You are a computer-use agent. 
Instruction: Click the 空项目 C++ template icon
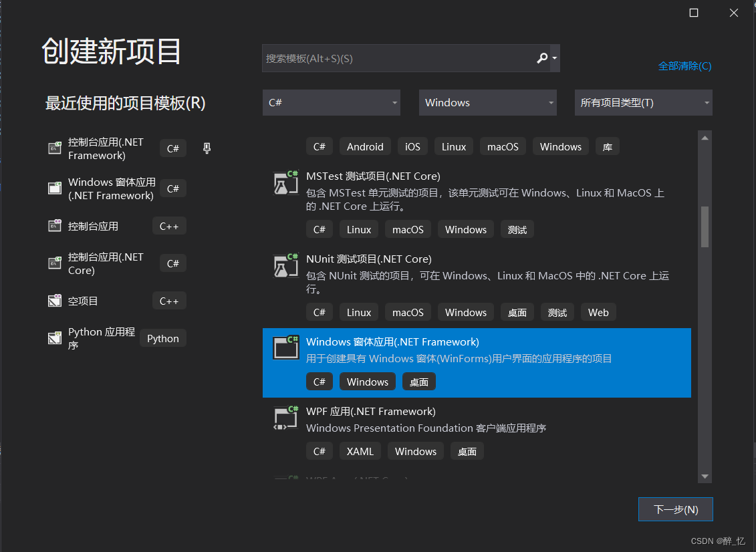54,300
